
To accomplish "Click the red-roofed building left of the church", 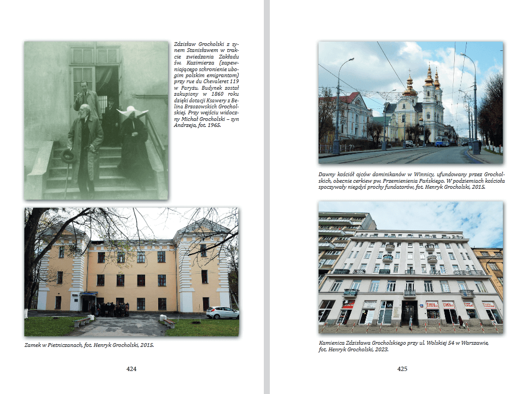I will pos(349,118).
